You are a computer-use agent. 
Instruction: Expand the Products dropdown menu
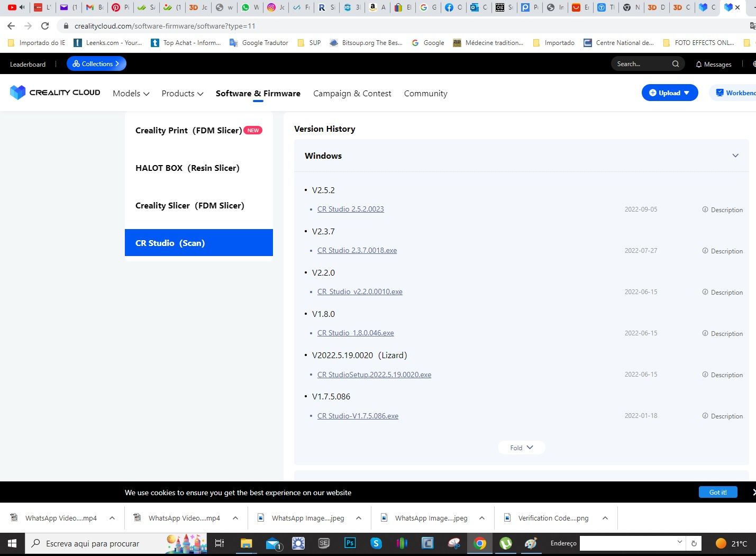point(183,94)
